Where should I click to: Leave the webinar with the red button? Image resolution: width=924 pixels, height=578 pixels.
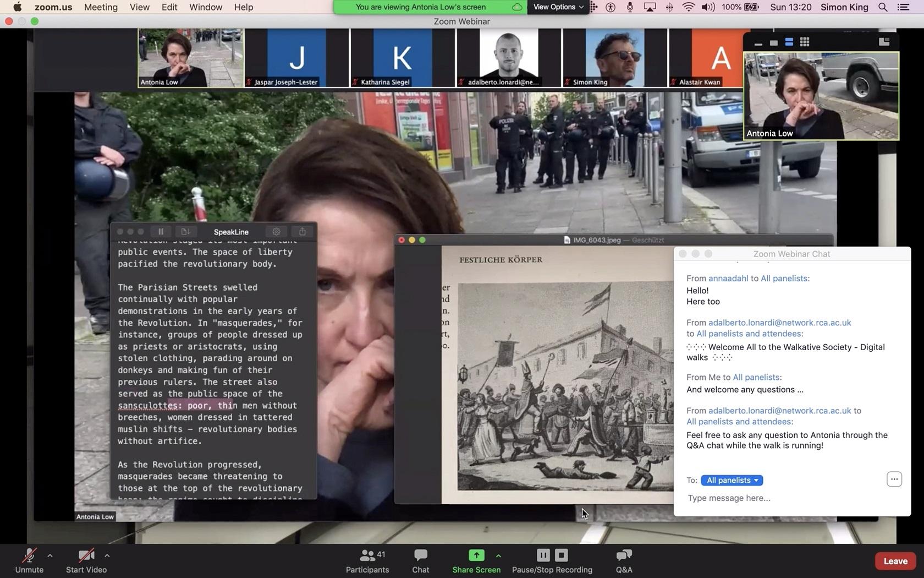[895, 561]
